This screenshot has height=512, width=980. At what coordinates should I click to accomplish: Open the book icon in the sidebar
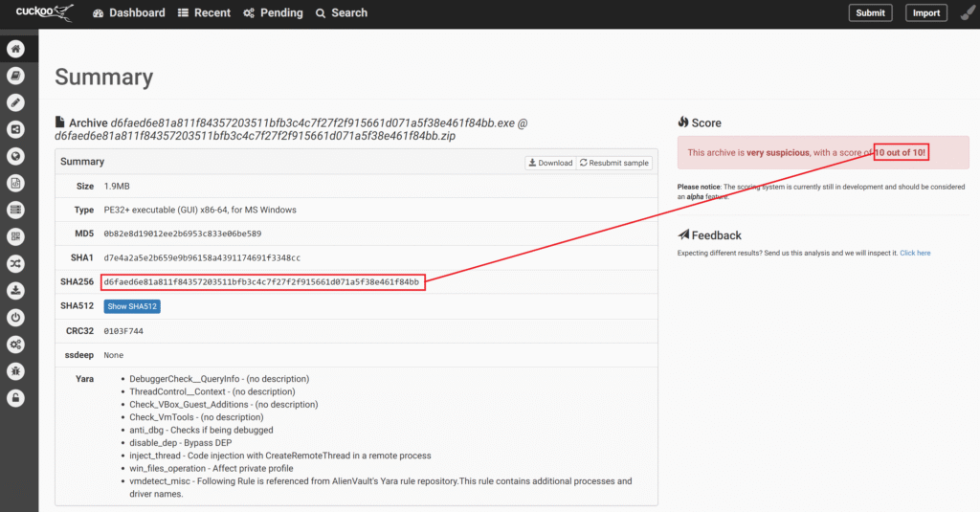15,76
